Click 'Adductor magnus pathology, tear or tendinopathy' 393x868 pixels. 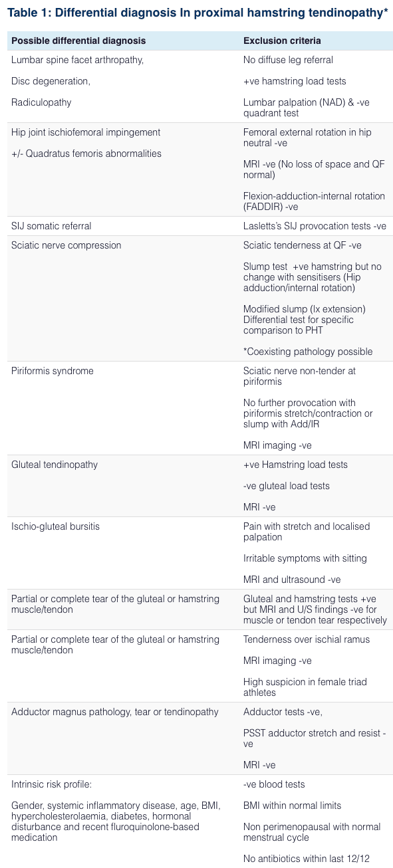tap(115, 712)
